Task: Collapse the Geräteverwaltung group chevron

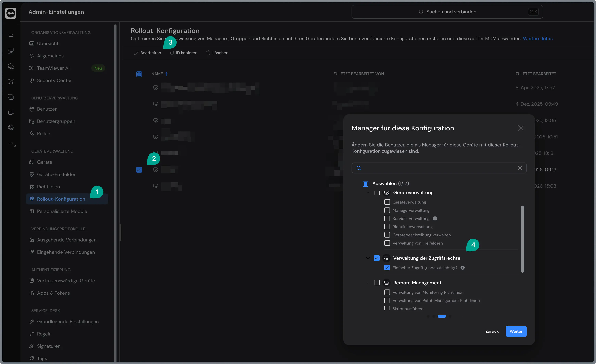Action: [x=368, y=193]
